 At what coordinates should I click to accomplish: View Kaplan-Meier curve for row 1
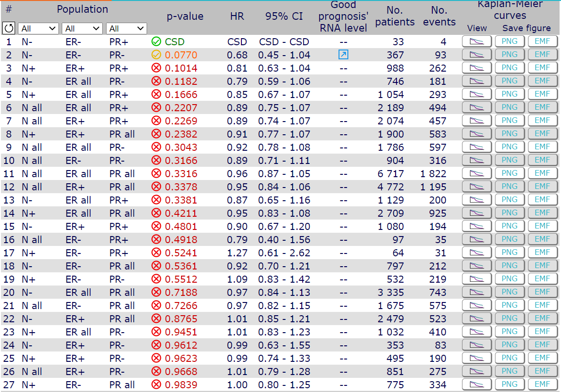click(477, 41)
